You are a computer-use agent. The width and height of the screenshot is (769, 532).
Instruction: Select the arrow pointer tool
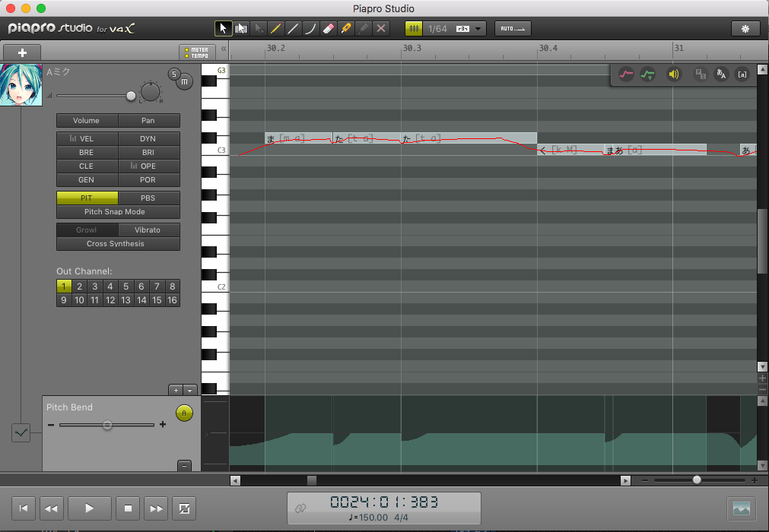click(223, 28)
